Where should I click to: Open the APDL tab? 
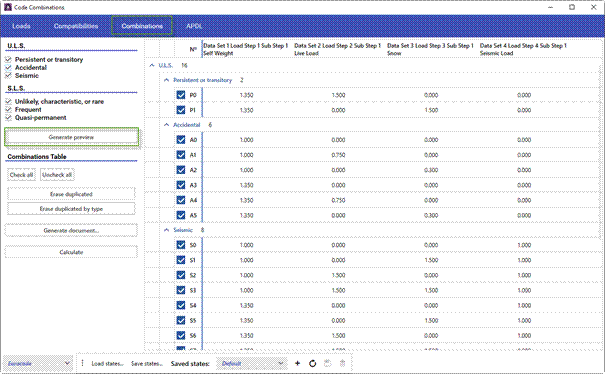coord(194,26)
